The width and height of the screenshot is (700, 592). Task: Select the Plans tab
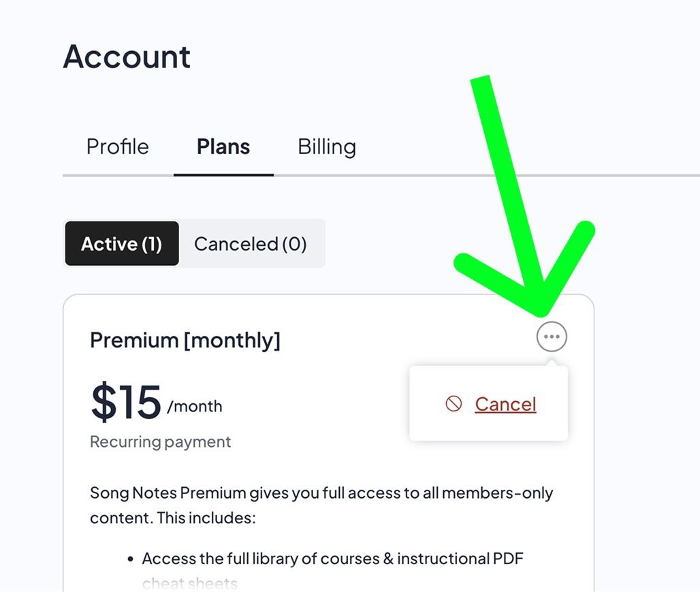pyautogui.click(x=223, y=147)
